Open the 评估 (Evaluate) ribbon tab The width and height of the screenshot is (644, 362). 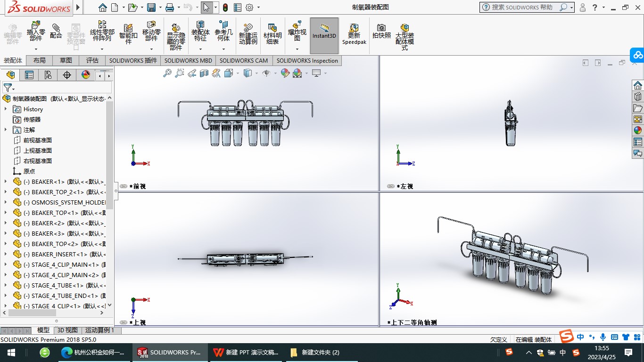point(92,60)
